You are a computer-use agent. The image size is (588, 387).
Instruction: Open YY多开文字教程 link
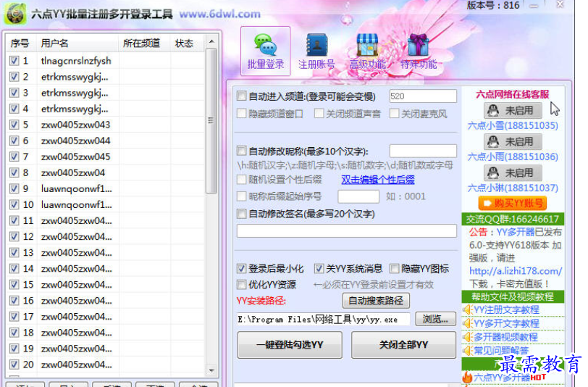pyautogui.click(x=507, y=323)
